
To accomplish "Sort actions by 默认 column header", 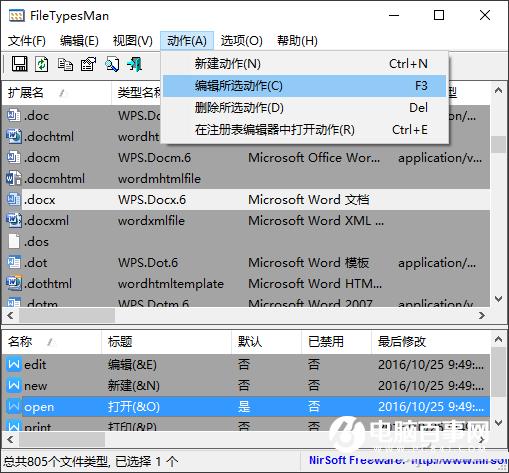I will click(266, 341).
